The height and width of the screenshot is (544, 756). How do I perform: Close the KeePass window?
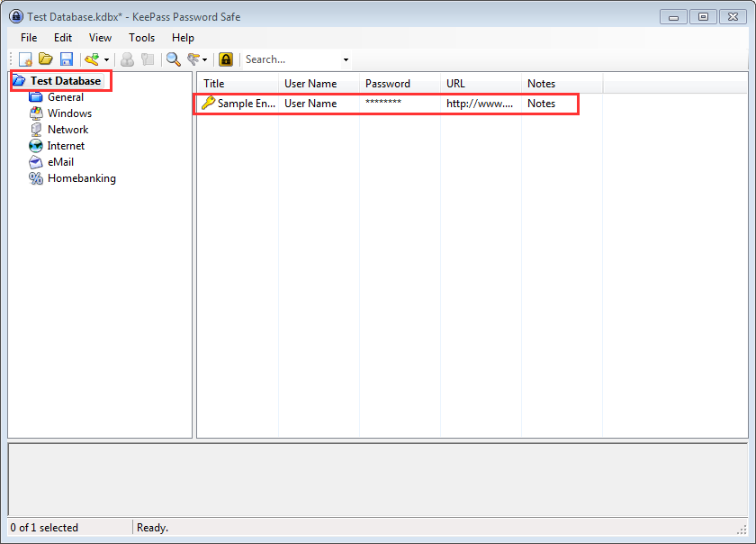733,17
